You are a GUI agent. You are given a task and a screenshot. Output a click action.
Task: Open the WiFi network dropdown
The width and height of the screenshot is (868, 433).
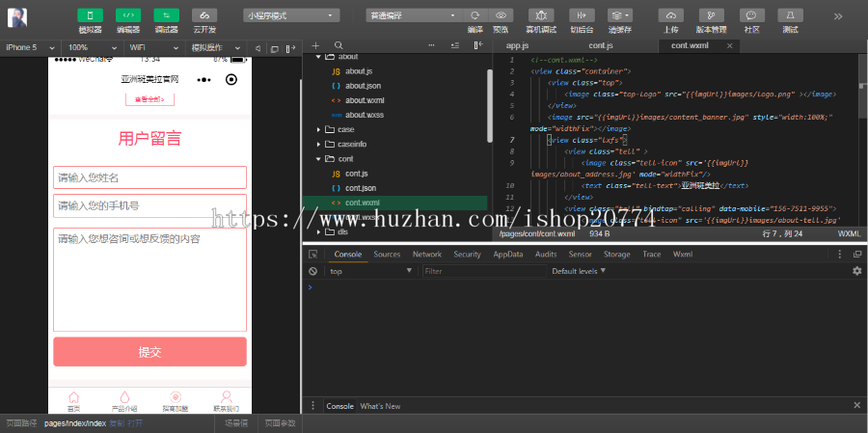149,47
